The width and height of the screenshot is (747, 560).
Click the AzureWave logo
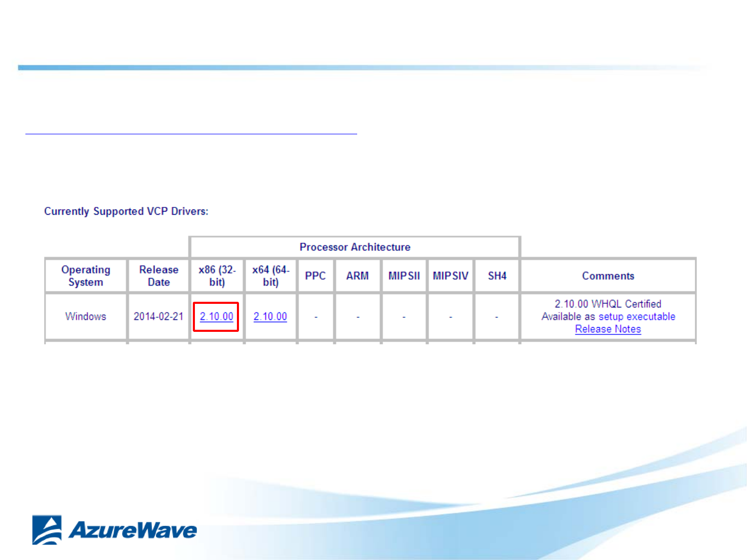pyautogui.click(x=115, y=530)
